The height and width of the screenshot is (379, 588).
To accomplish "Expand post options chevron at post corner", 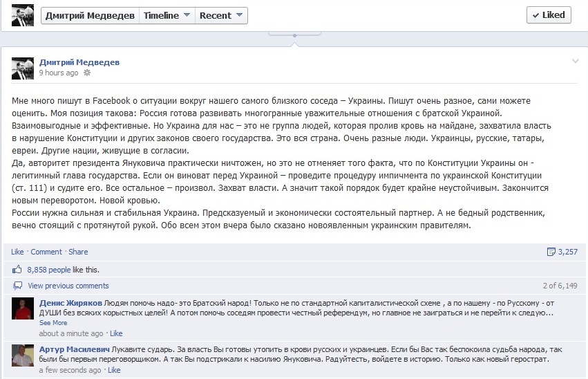I will click(575, 62).
